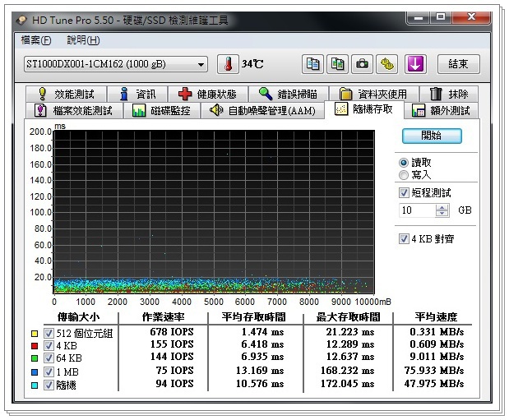Click inside the random access scatter graph
The height and width of the screenshot is (420, 509).
pos(214,212)
